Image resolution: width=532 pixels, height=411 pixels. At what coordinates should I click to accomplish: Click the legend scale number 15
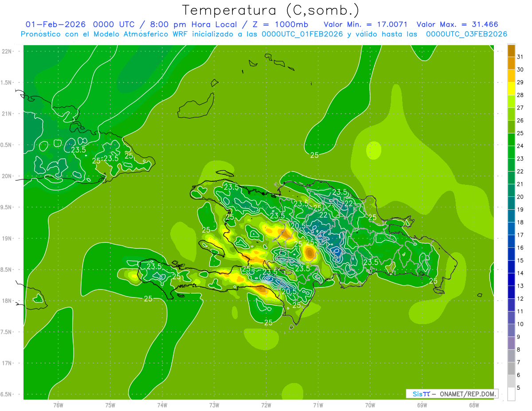(x=520, y=261)
